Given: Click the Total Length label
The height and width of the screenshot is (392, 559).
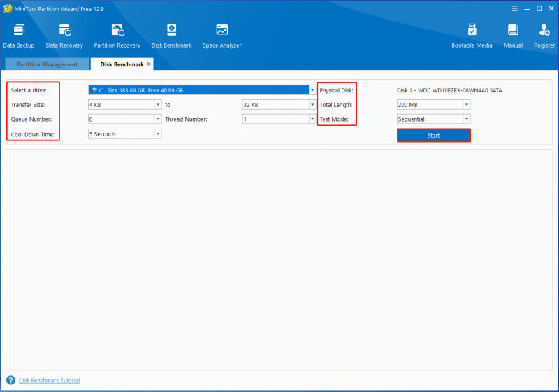Looking at the screenshot, I should point(336,105).
